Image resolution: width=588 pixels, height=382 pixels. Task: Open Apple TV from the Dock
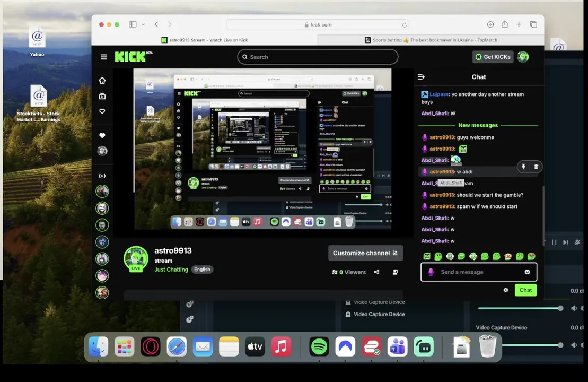[x=254, y=346]
